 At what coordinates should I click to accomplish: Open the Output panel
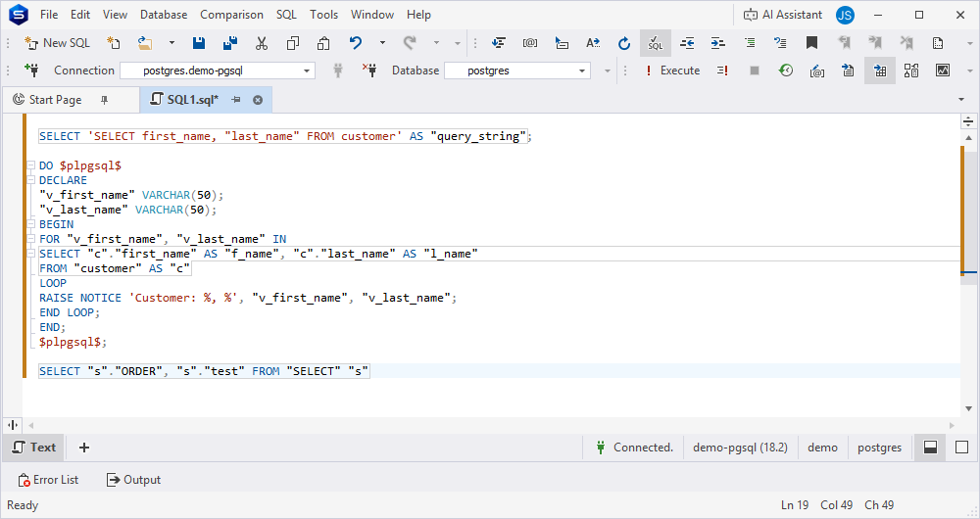click(x=133, y=480)
